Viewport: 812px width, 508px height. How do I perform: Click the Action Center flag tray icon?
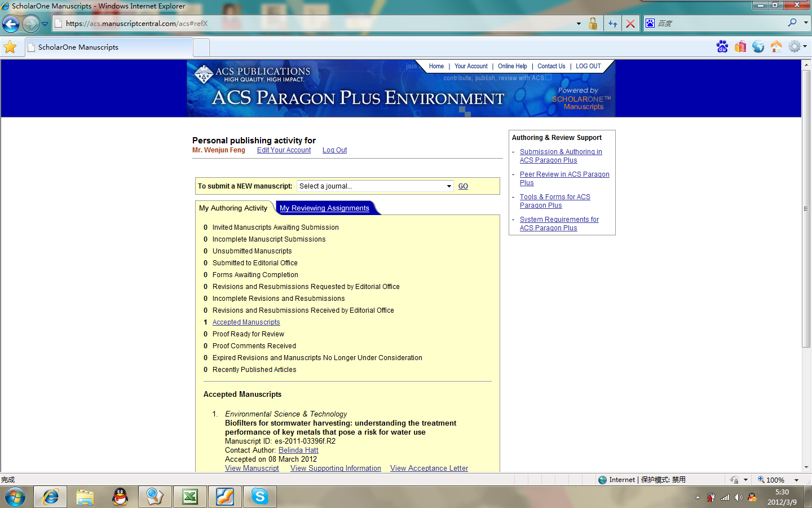tap(711, 497)
